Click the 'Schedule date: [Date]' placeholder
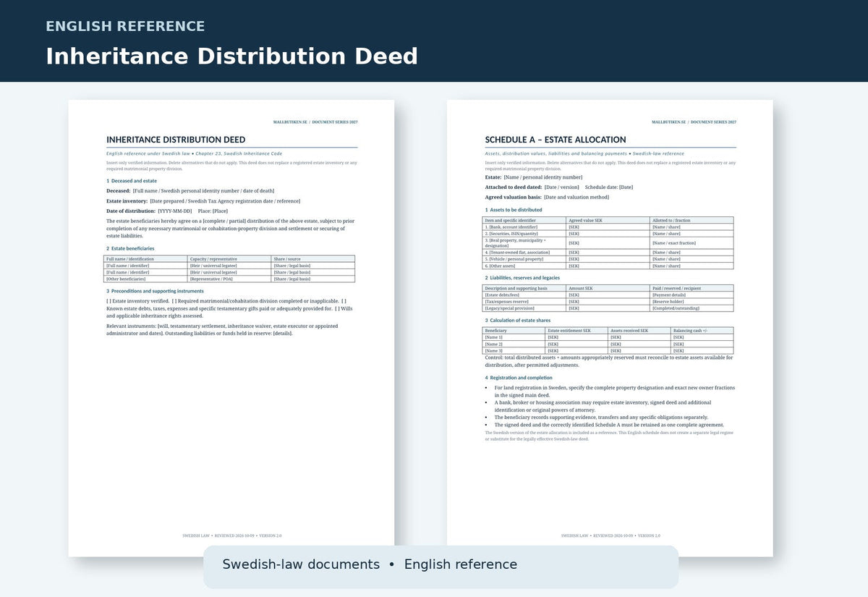This screenshot has width=868, height=597. coord(609,187)
